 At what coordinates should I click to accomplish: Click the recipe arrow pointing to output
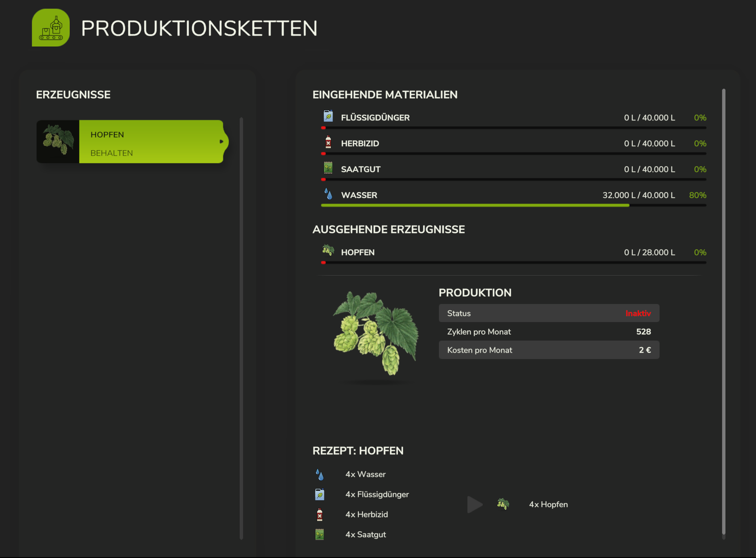[474, 505]
